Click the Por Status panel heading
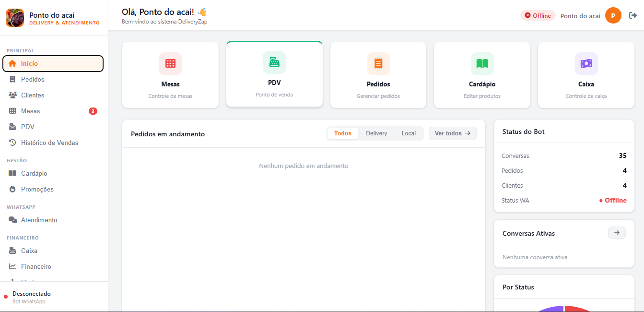644x312 pixels. 518,287
